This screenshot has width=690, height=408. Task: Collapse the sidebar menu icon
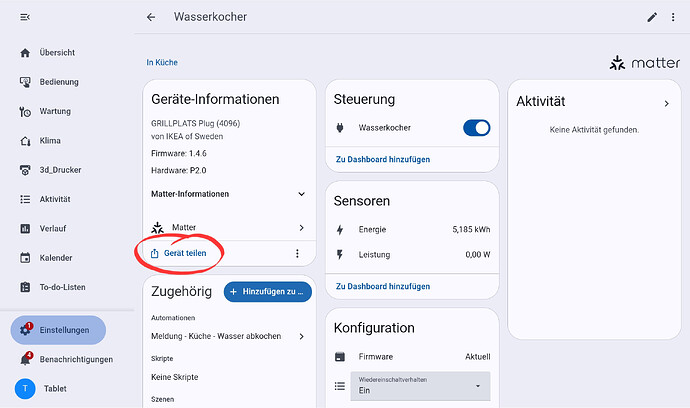25,17
